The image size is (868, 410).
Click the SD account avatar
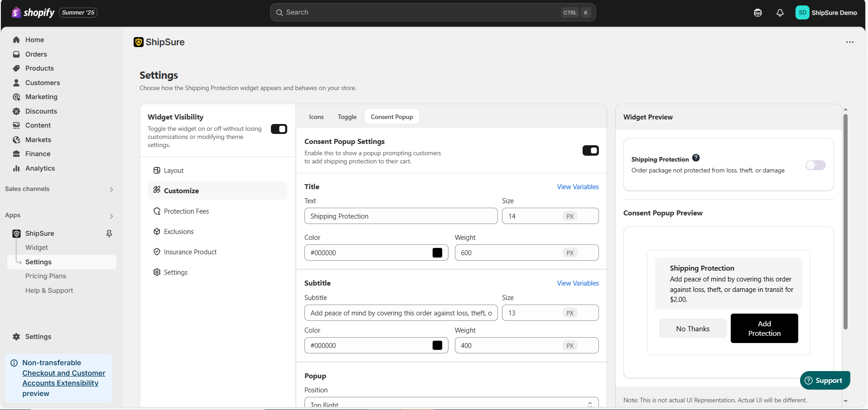[x=802, y=13]
